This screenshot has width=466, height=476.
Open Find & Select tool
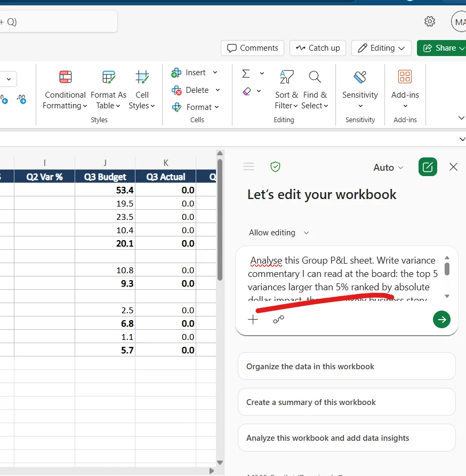(x=315, y=89)
